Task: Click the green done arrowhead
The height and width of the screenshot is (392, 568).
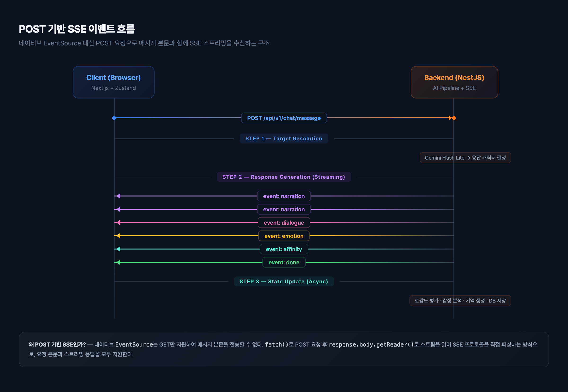Action: click(x=118, y=262)
